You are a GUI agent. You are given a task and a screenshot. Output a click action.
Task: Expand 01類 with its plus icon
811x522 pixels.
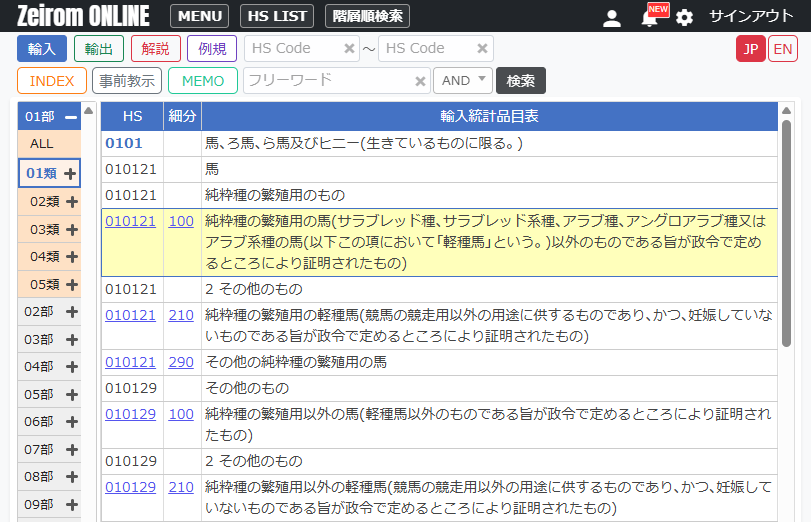(70, 174)
